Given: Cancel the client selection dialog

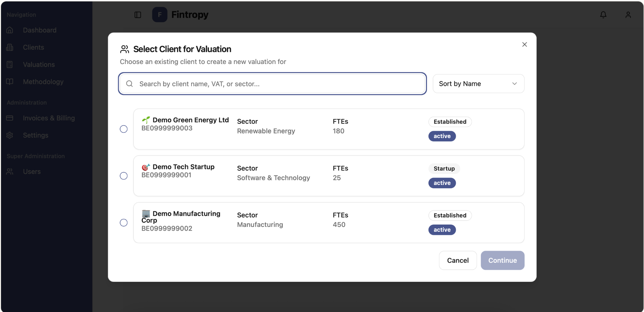Looking at the screenshot, I should [x=458, y=260].
